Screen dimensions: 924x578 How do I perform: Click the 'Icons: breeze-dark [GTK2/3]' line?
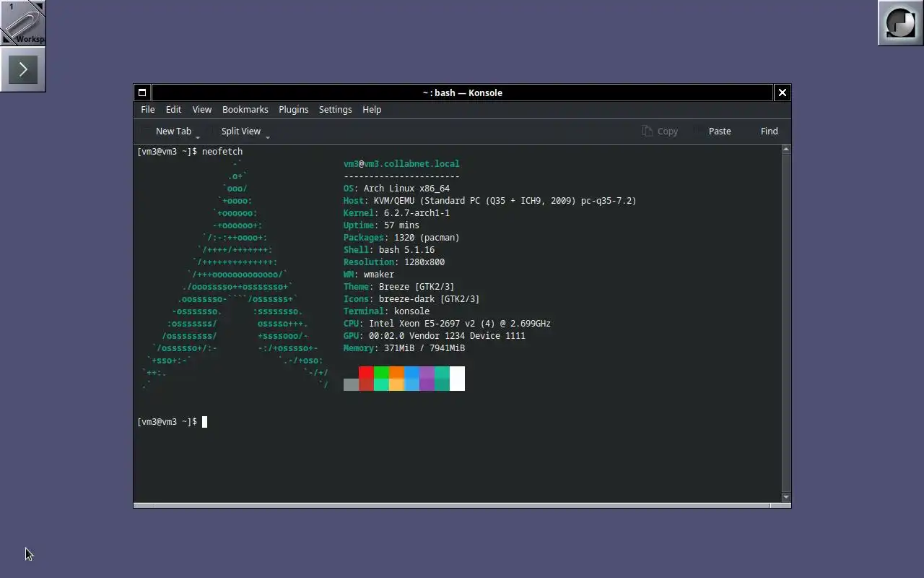411,299
